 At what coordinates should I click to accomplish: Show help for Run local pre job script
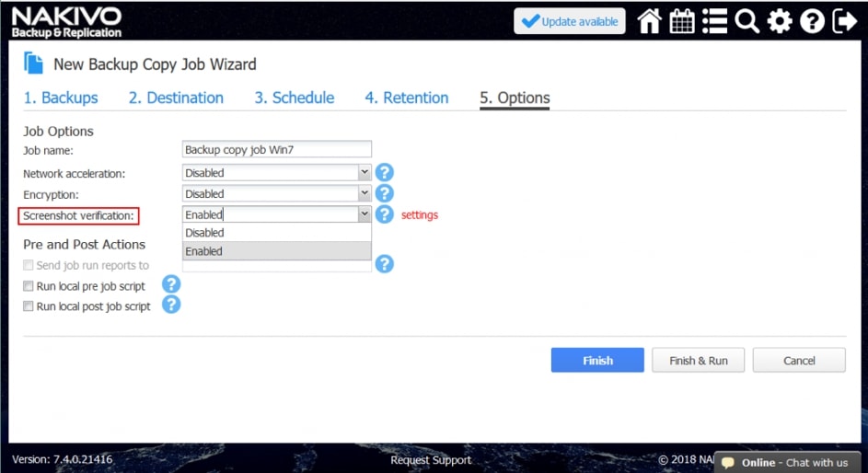pyautogui.click(x=171, y=284)
